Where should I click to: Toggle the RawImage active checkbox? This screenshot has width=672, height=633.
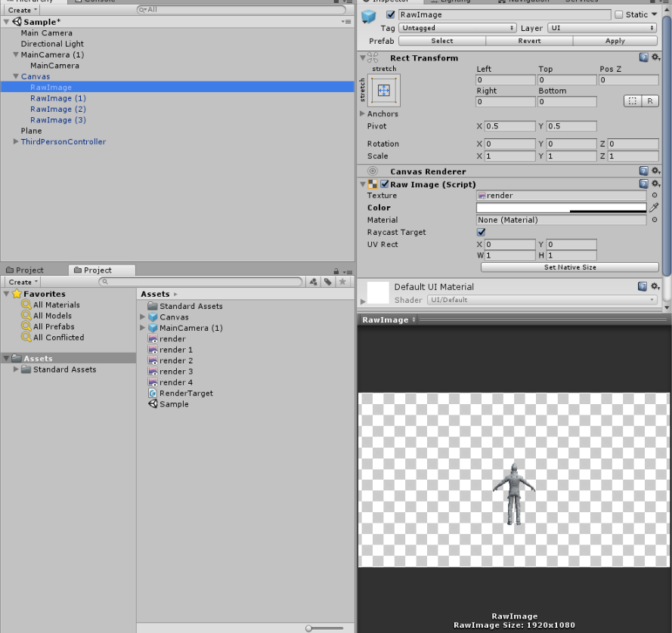tap(391, 14)
